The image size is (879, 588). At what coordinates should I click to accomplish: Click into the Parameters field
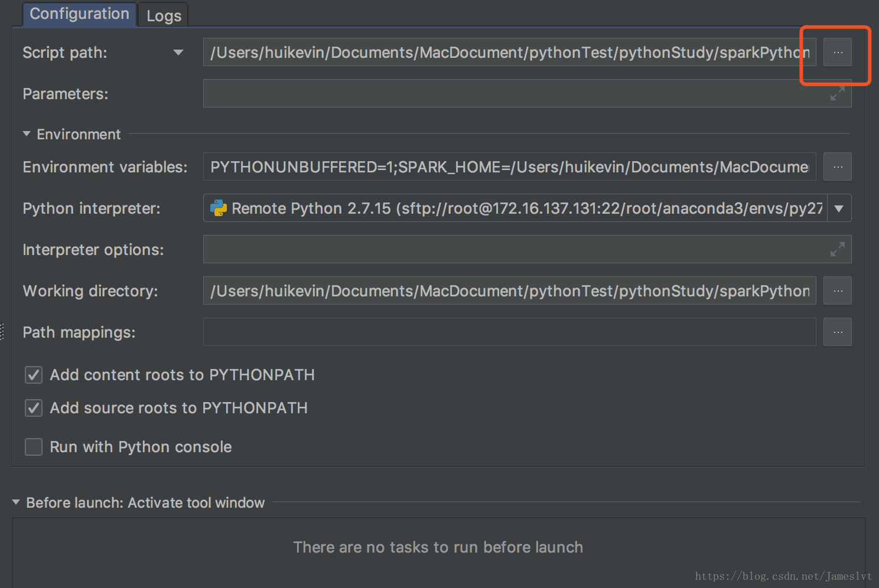pos(527,93)
